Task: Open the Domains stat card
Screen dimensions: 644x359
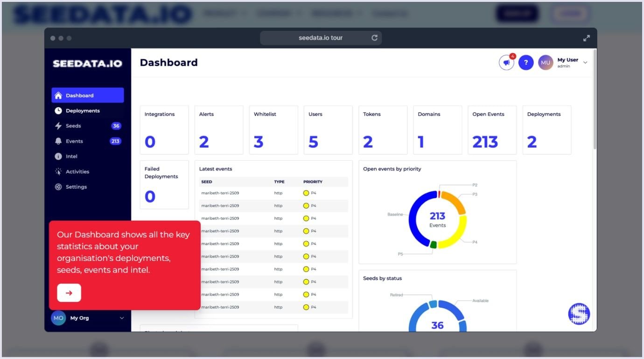Action: click(438, 130)
